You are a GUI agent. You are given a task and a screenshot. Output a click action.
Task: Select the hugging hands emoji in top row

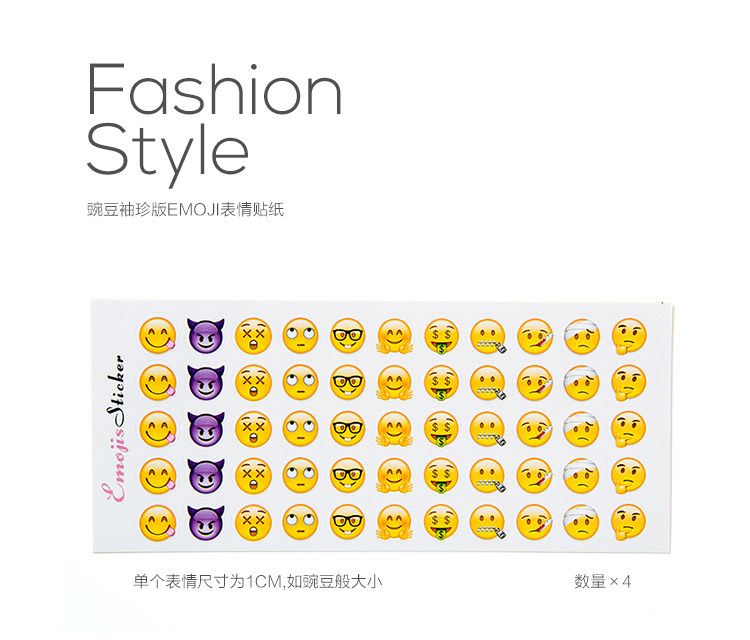click(x=394, y=336)
